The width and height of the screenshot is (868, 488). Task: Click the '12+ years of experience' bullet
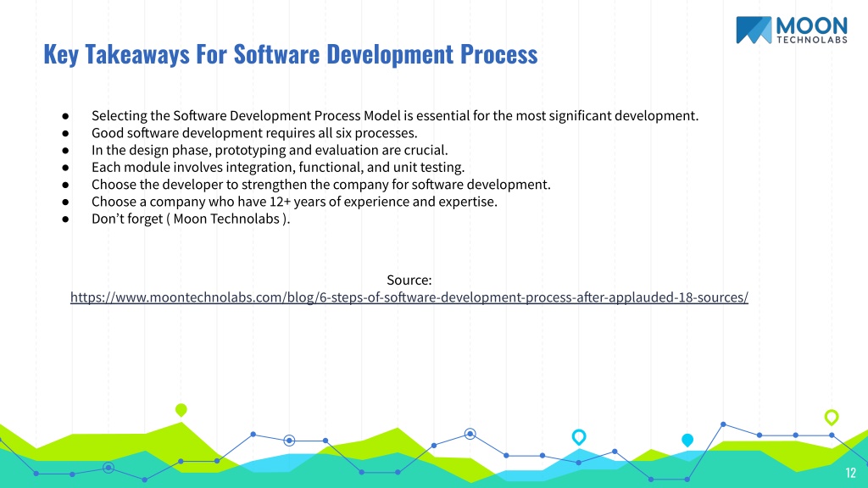[294, 202]
